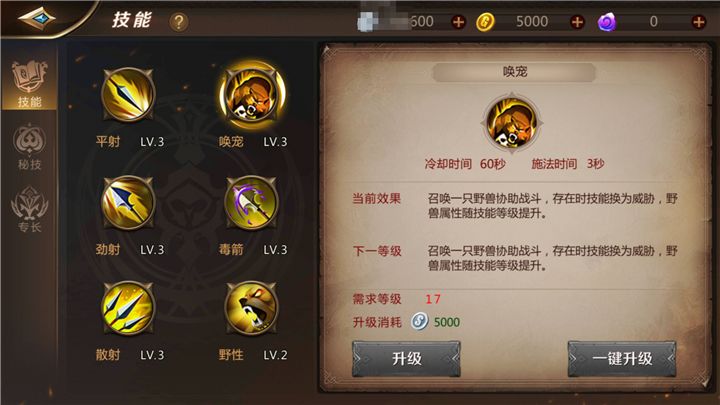Add purple gems with the plus button
The height and width of the screenshot is (405, 720).
point(698,22)
